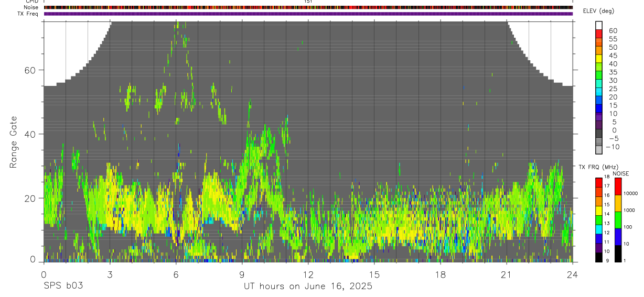644x297 pixels.
Task: Click the '24' tick label on the UT hours axis
Action: (572, 274)
